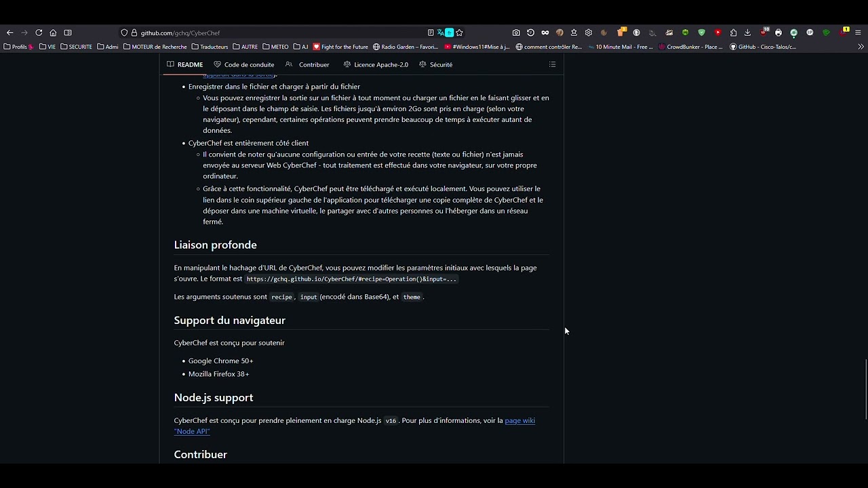Switch to Code de conduite tab

pos(244,64)
